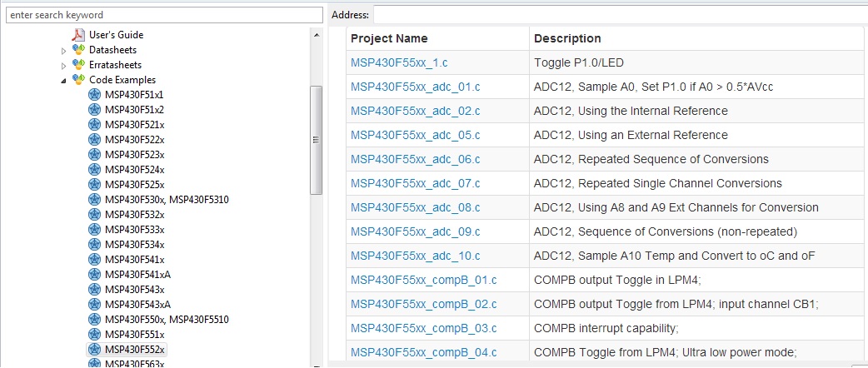Click the MSP430F541xA chip icon
The width and height of the screenshot is (868, 368).
pos(94,275)
